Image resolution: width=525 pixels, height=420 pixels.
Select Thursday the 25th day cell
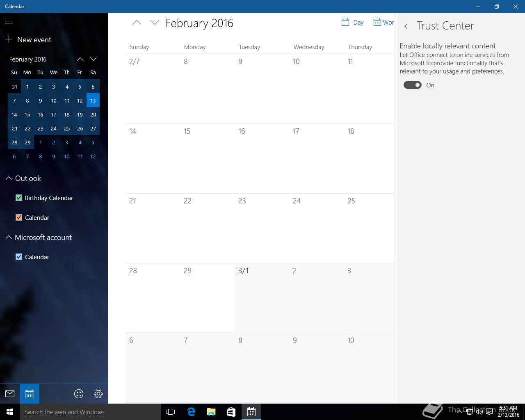(x=369, y=228)
